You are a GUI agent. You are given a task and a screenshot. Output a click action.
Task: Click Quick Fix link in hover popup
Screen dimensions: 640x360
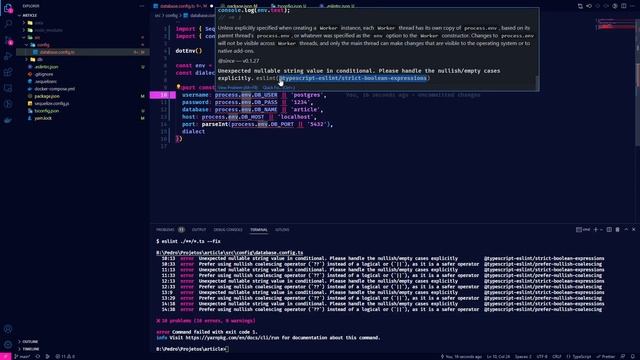pos(278,87)
